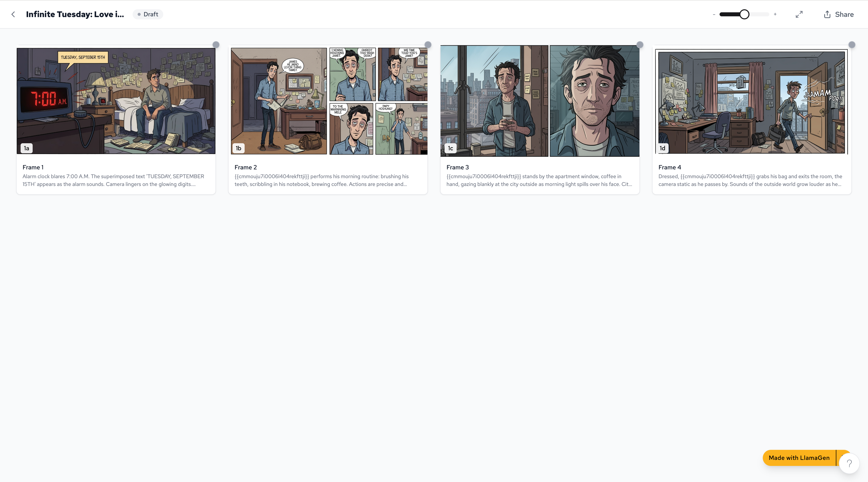Toggle the selection dot on Frame 2
The height and width of the screenshot is (482, 868).
[428, 44]
